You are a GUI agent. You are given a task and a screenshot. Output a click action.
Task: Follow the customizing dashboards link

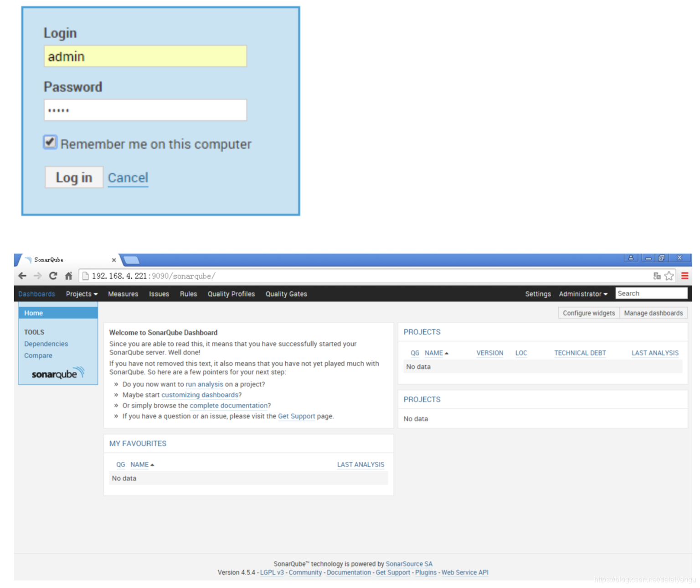click(200, 395)
